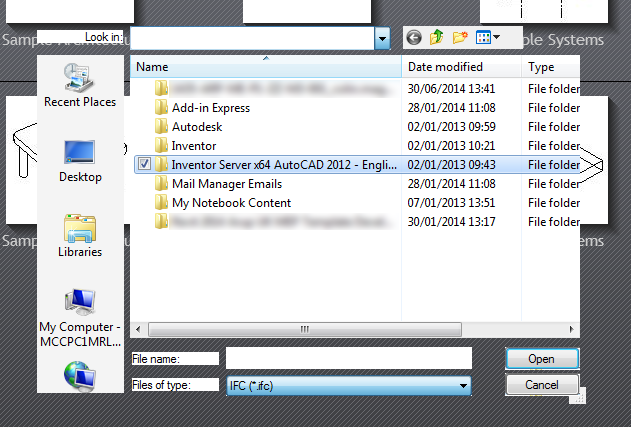
Task: Open the view menu icon
Action: point(483,38)
